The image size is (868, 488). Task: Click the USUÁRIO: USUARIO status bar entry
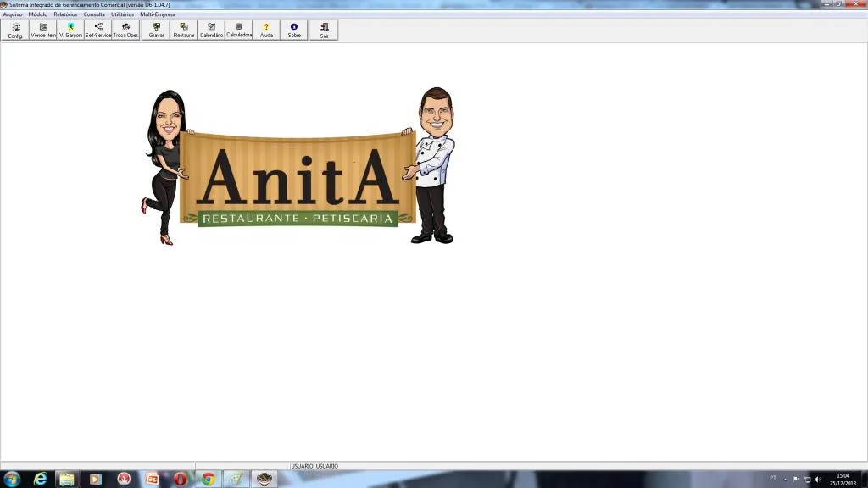(314, 467)
